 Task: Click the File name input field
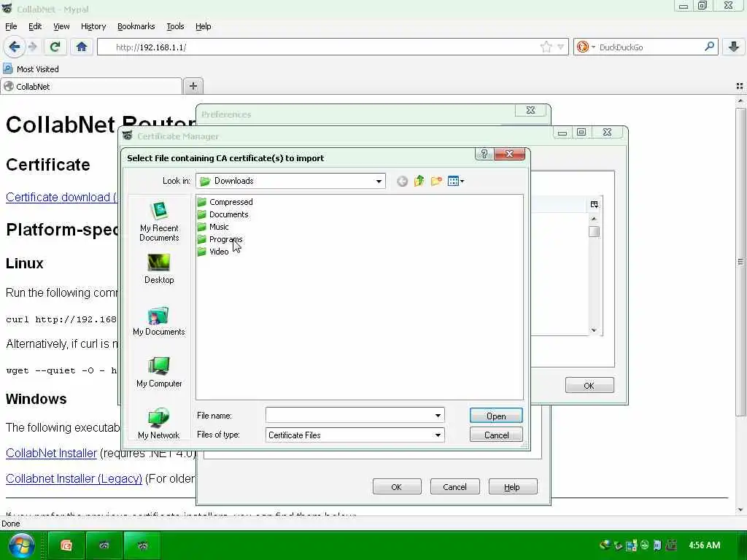pos(349,415)
